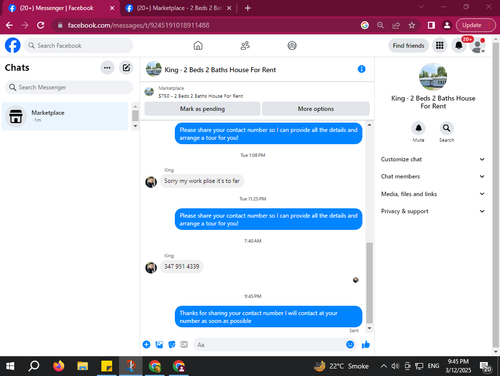The image size is (500, 376).
Task: Launch Firefox from the taskbar
Action: (59, 366)
